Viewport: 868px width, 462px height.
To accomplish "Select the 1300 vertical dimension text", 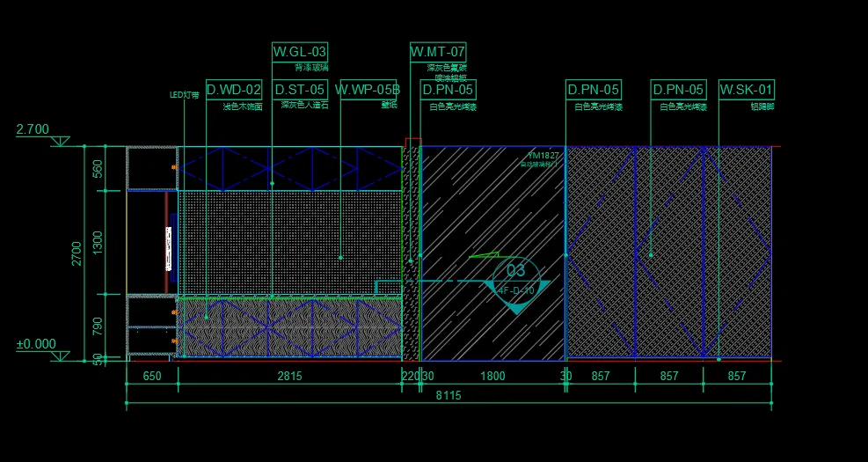I will 98,242.
